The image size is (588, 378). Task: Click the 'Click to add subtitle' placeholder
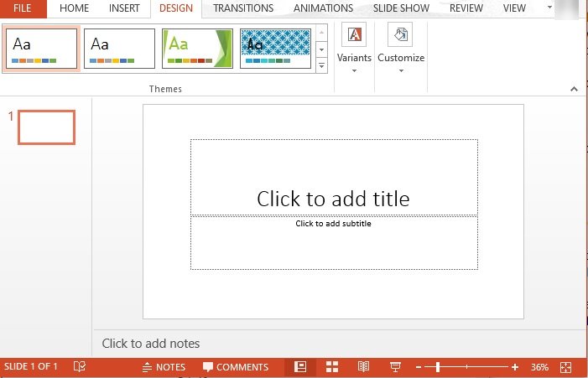point(334,242)
